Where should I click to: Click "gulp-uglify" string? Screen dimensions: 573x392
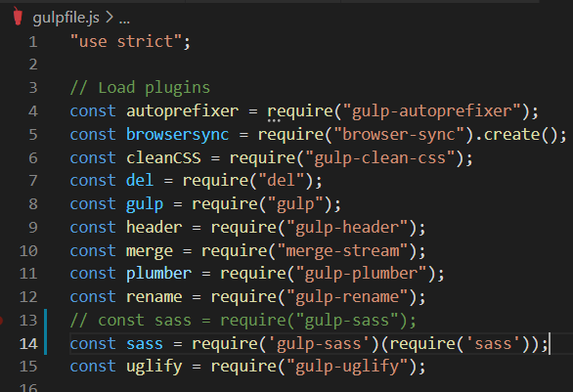pyautogui.click(x=347, y=367)
